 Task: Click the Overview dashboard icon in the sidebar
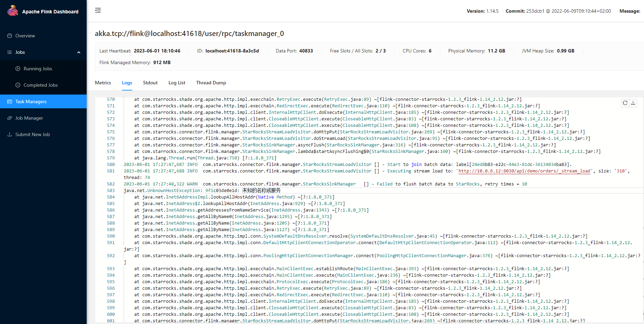coord(10,36)
